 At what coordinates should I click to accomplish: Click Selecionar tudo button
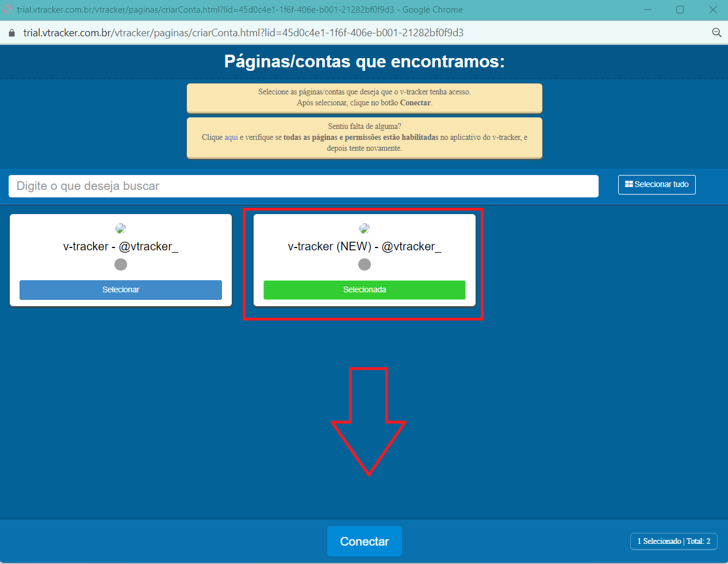(x=657, y=185)
